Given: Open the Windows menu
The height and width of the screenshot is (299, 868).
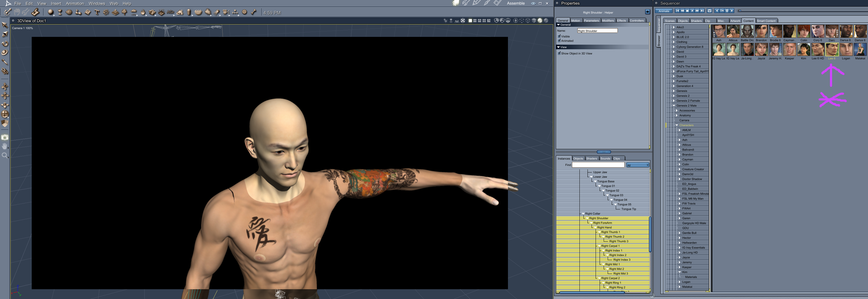Looking at the screenshot, I should click(x=97, y=3).
